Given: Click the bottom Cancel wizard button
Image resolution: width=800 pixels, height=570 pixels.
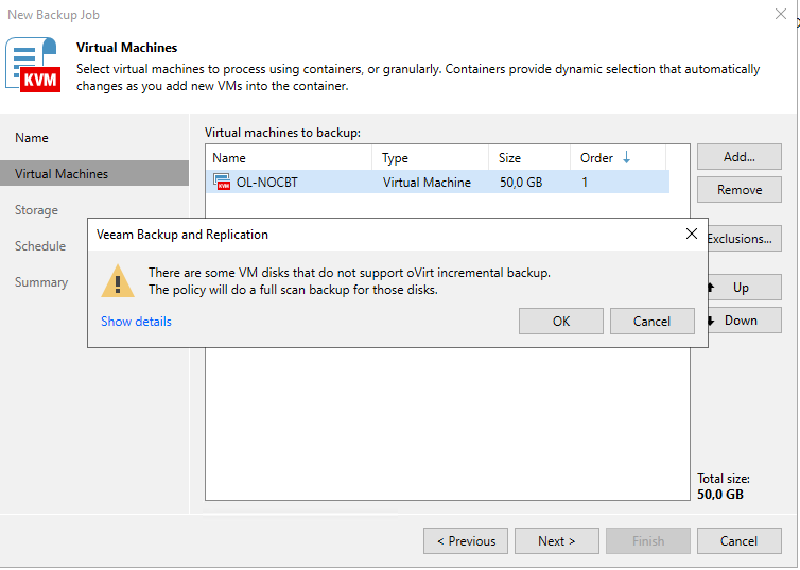Looking at the screenshot, I should (x=739, y=541).
